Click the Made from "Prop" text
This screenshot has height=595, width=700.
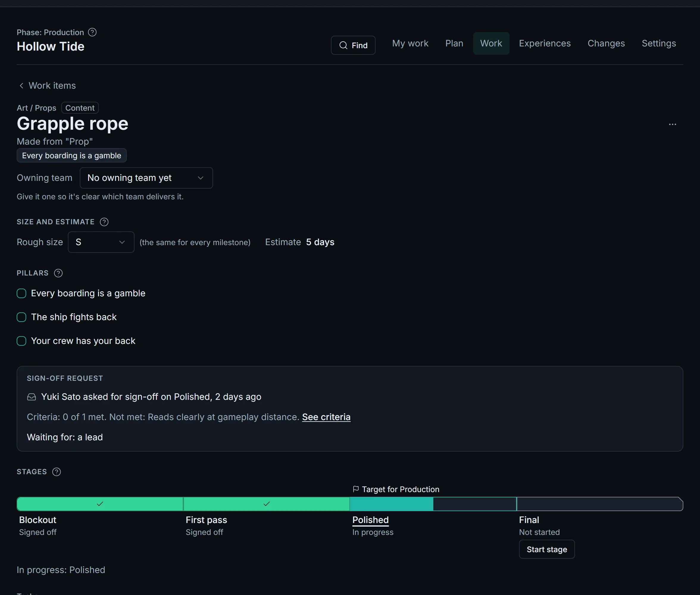point(55,141)
